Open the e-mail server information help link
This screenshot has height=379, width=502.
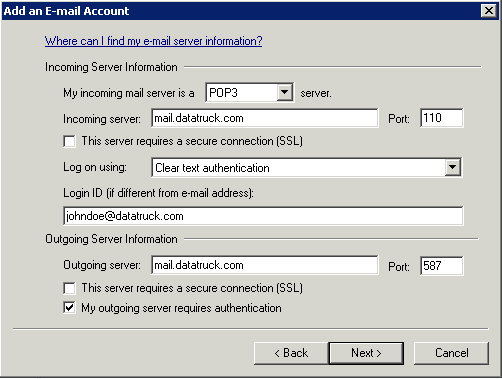pyautogui.click(x=153, y=41)
